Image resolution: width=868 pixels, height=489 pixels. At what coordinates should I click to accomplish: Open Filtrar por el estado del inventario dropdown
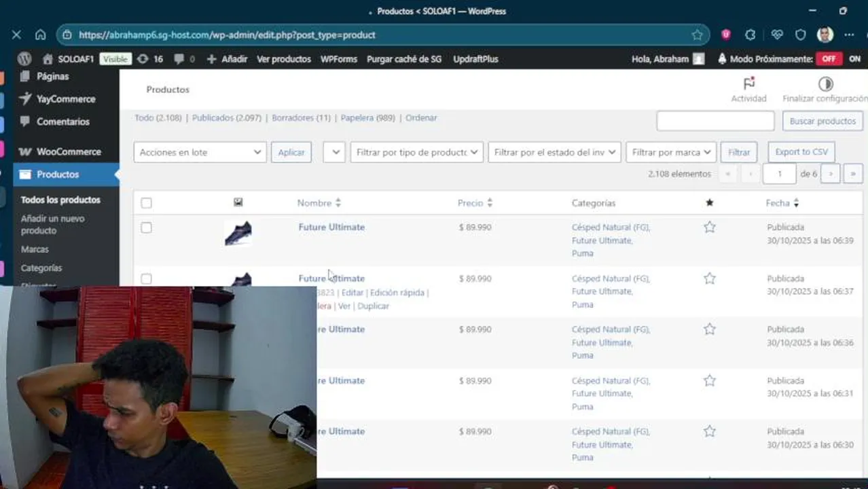[x=555, y=152]
